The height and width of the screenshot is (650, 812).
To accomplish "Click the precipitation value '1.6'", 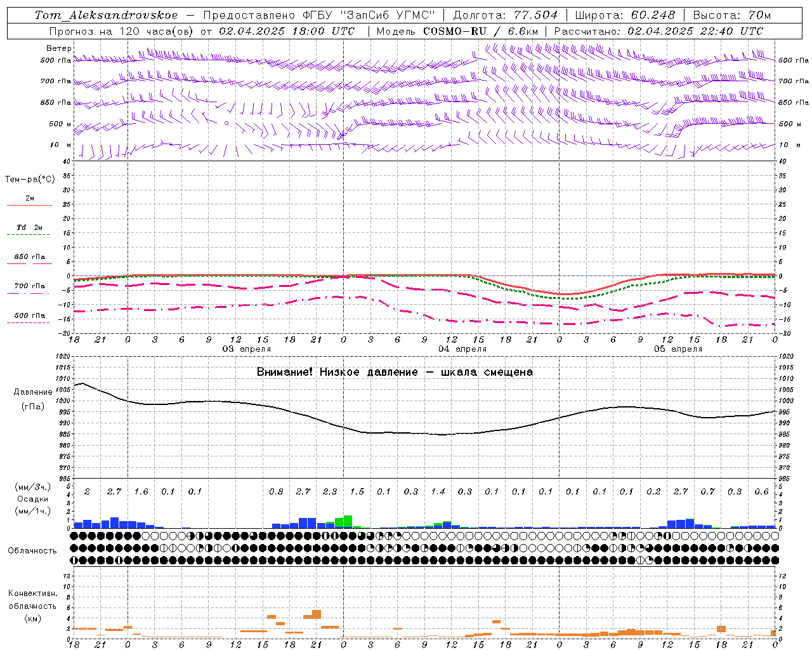I will pyautogui.click(x=141, y=492).
